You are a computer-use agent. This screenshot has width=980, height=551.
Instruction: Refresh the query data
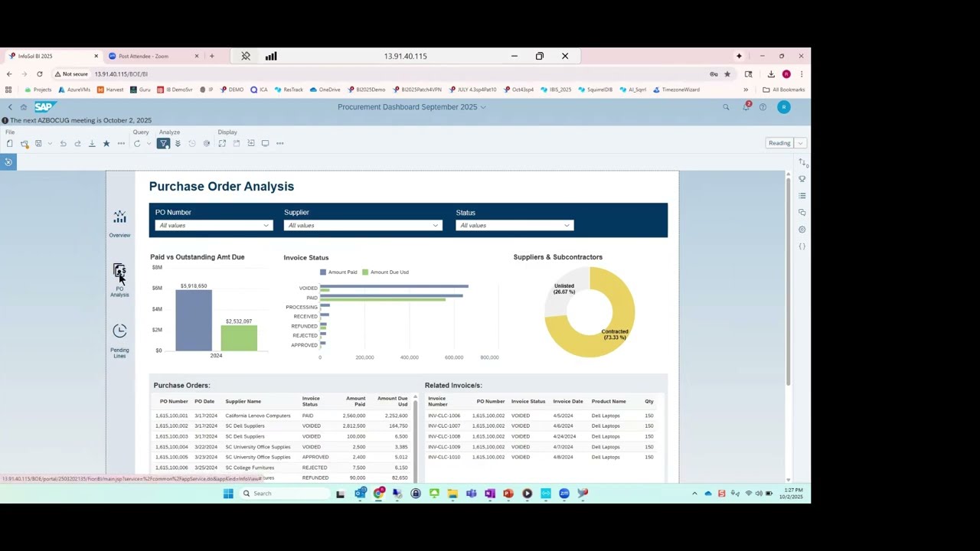(137, 143)
